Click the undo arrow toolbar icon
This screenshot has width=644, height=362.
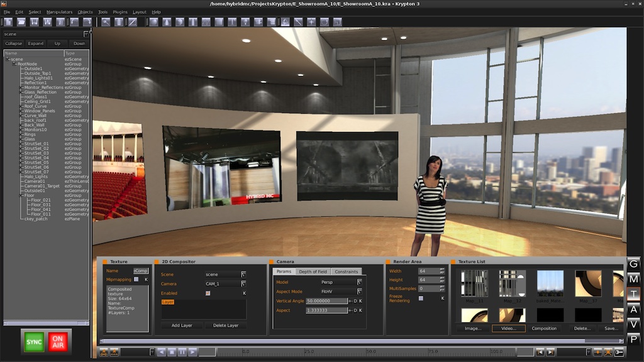tap(74, 22)
